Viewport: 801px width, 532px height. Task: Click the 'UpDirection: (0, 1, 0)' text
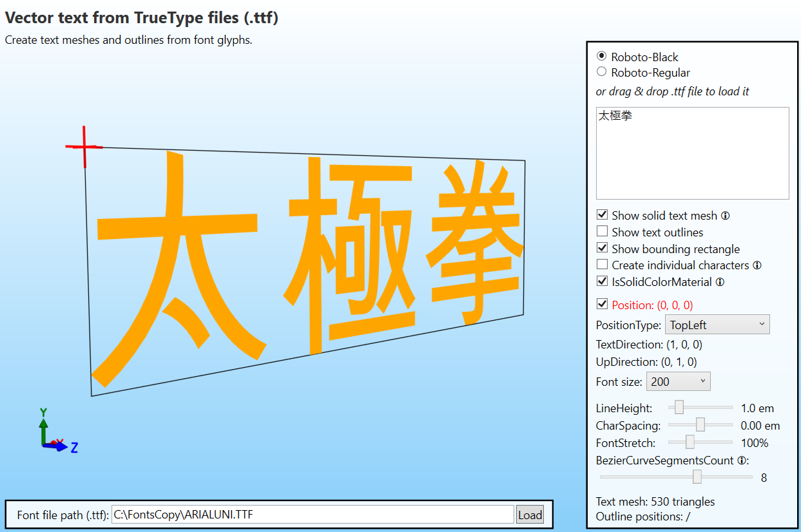646,362
